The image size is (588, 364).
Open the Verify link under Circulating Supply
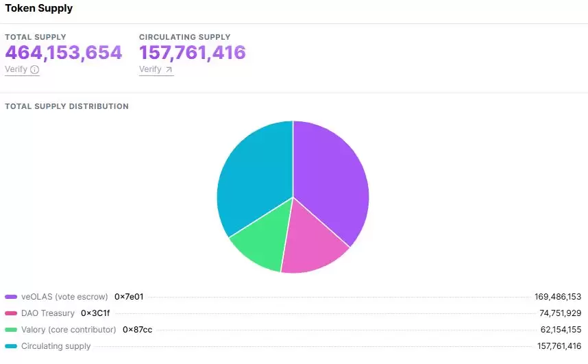tap(150, 69)
